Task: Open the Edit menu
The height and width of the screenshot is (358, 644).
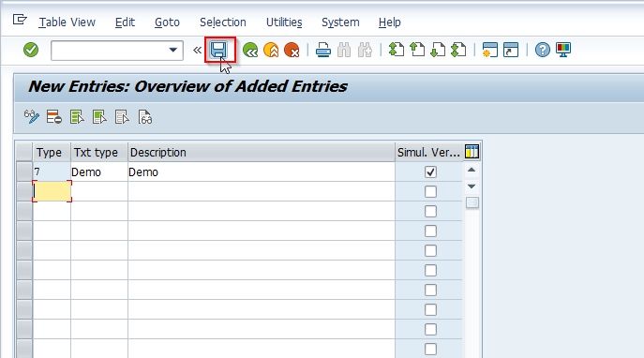Action: [x=125, y=22]
